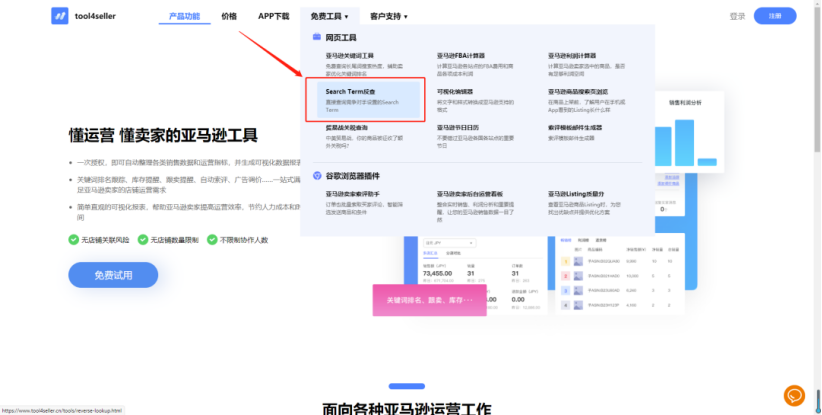Click the 网页工具 section heading
Image resolution: width=822 pixels, height=415 pixels.
[341, 38]
